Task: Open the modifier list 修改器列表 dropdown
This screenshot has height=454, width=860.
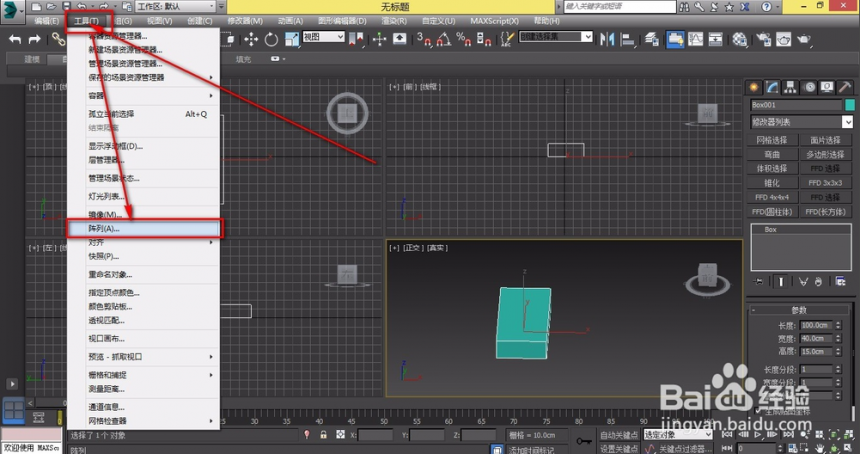Action: coord(801,122)
